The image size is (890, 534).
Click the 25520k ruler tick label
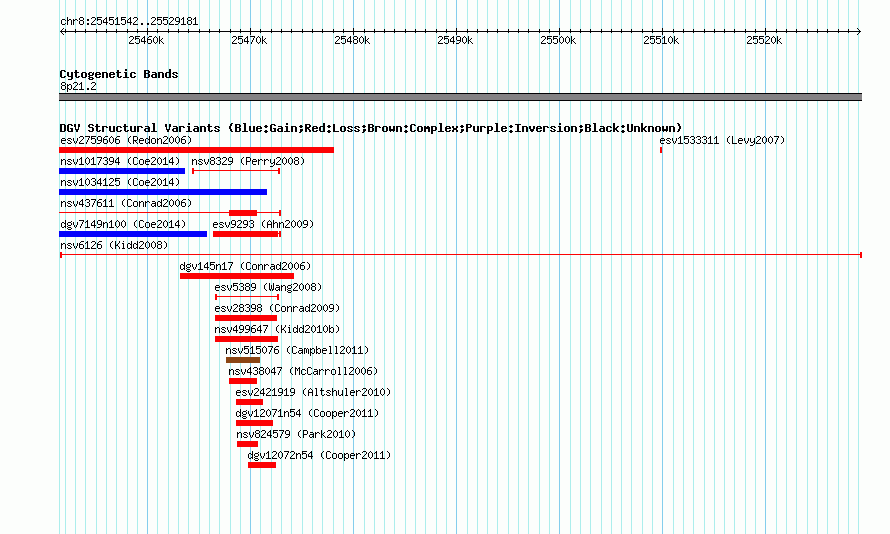[764, 40]
